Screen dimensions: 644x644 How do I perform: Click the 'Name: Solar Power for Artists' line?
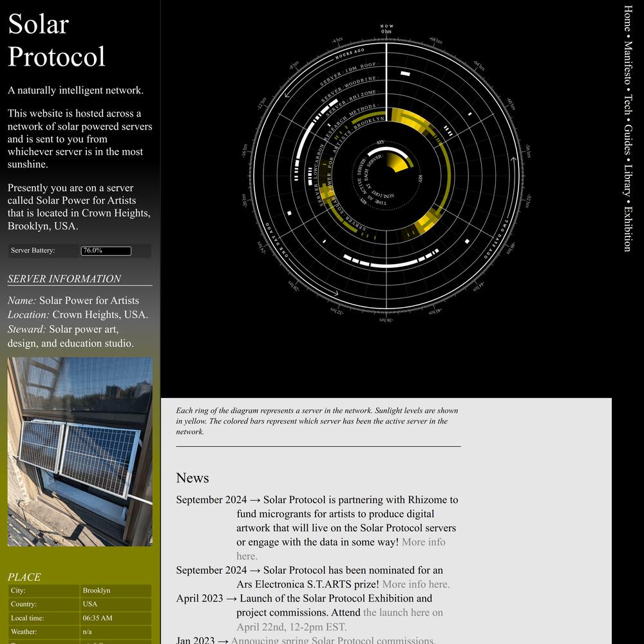coord(73,301)
